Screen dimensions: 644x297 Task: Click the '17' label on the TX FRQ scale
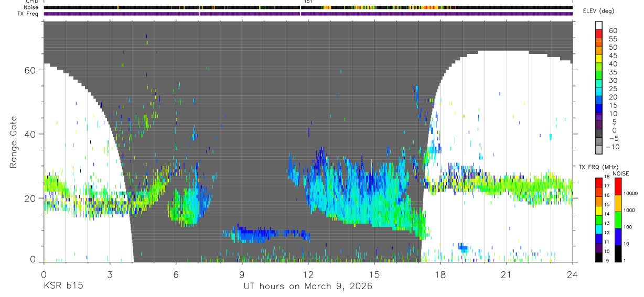pos(607,186)
